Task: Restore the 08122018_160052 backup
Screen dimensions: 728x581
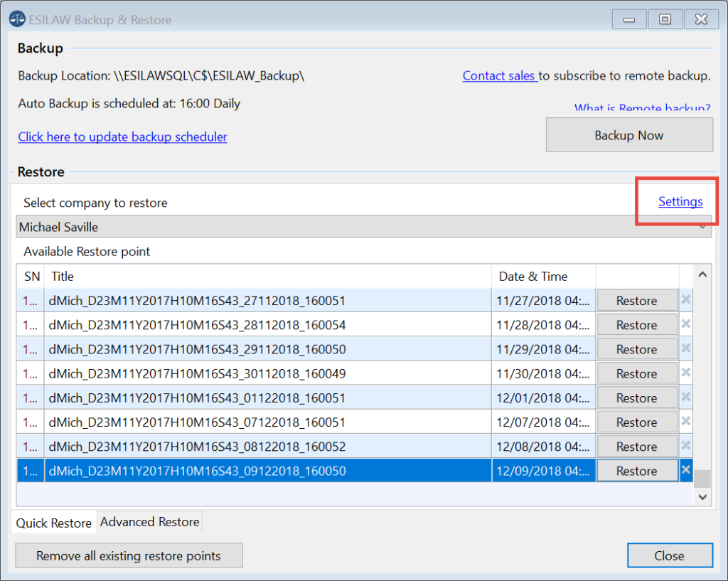Action: 636,447
